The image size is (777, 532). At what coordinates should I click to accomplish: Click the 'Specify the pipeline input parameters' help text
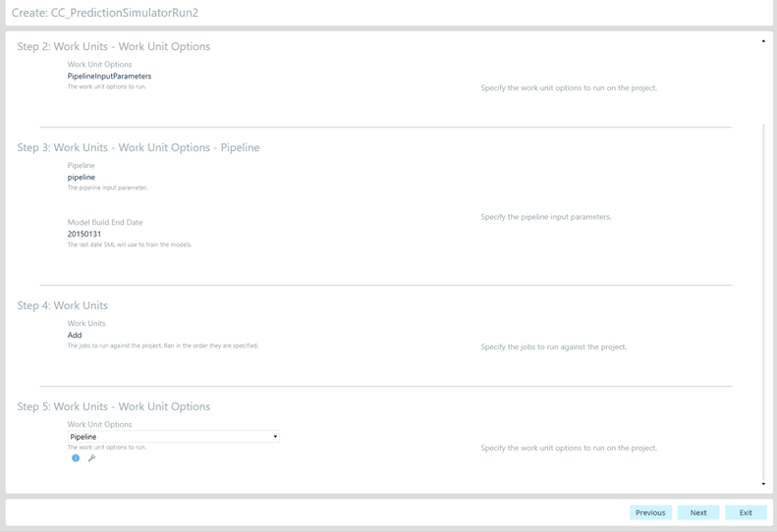tap(546, 217)
